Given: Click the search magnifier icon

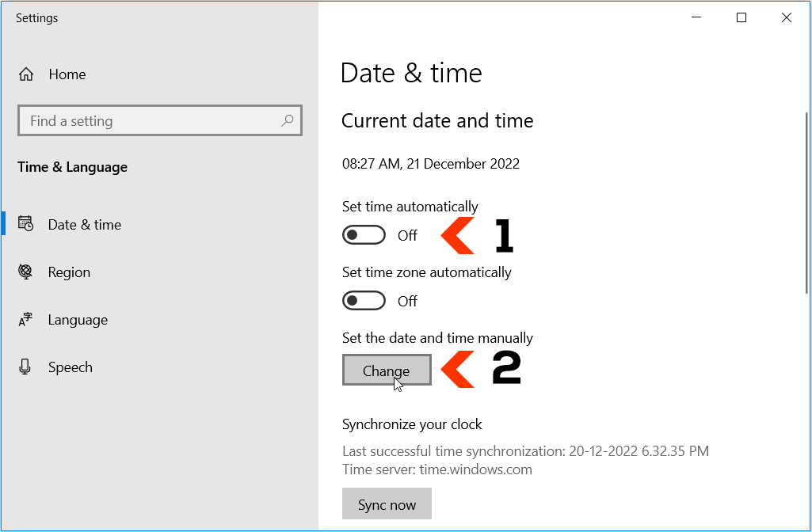Looking at the screenshot, I should (x=288, y=120).
